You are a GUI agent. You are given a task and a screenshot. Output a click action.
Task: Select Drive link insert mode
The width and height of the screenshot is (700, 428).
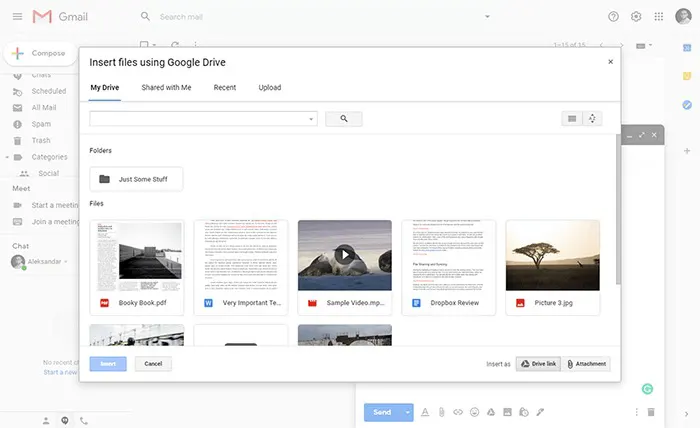click(538, 364)
